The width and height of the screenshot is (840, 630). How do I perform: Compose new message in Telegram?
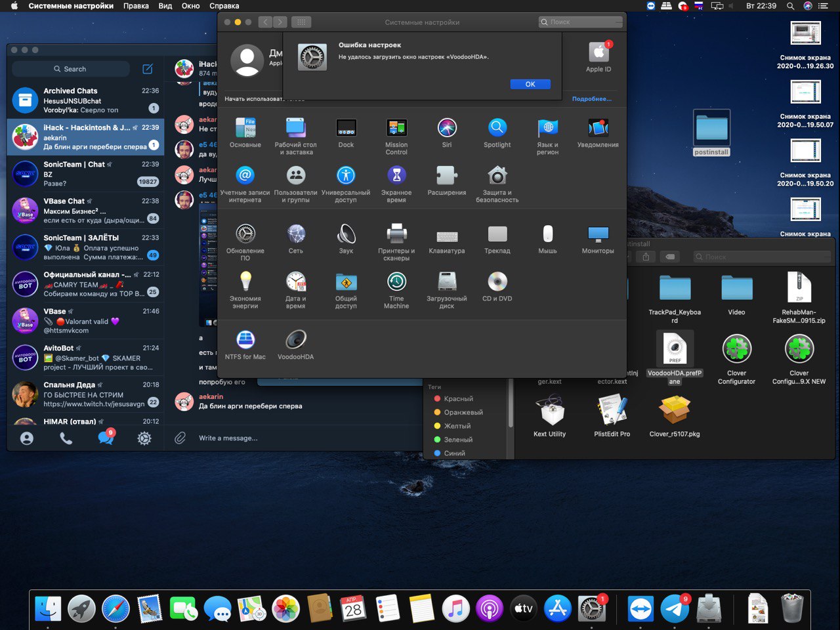tap(148, 69)
